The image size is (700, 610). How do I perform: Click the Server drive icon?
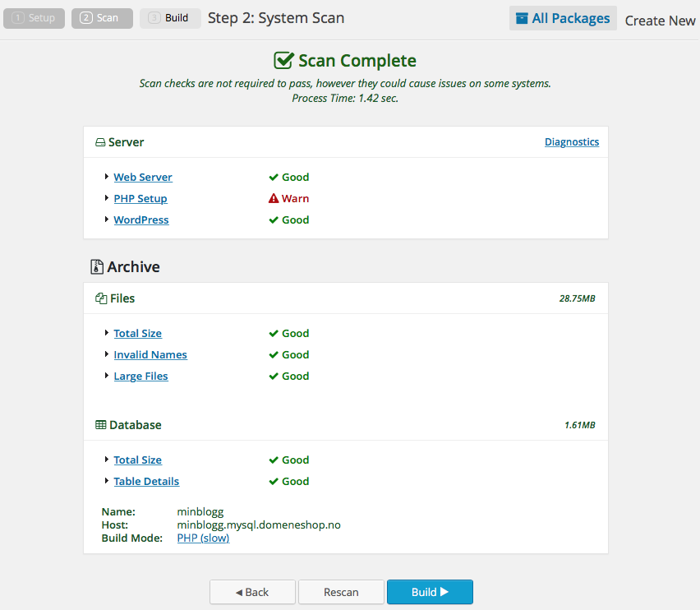100,142
